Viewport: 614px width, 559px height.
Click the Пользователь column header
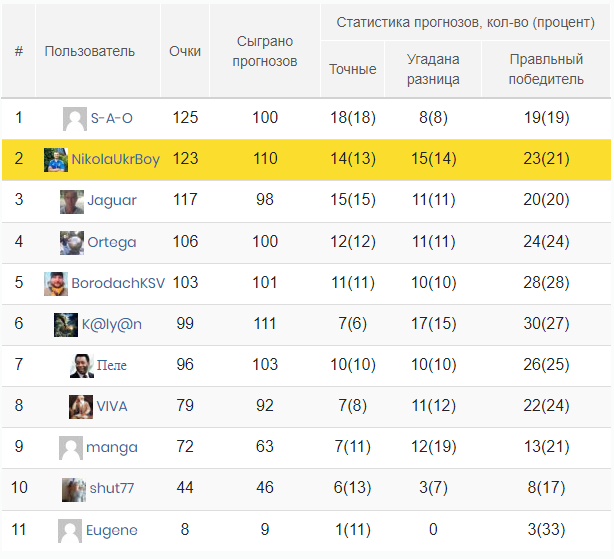pyautogui.click(x=89, y=51)
